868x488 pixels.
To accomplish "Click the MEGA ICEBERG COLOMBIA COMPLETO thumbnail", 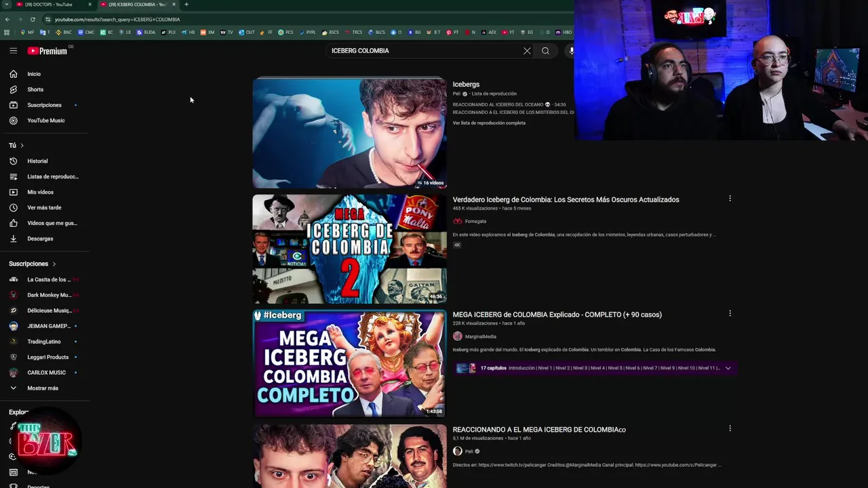I will tap(349, 363).
